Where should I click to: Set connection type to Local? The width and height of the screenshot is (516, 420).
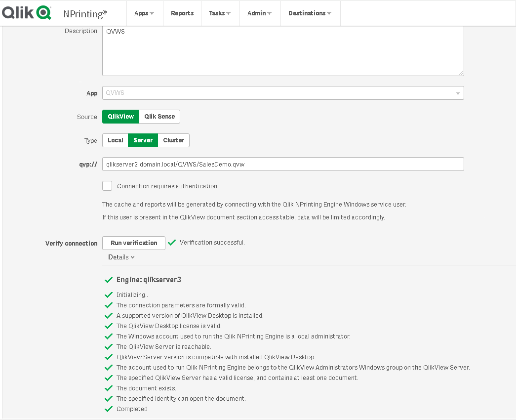pos(115,140)
